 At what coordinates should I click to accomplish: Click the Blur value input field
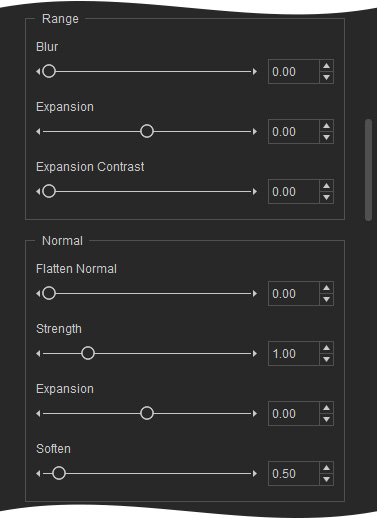(294, 72)
